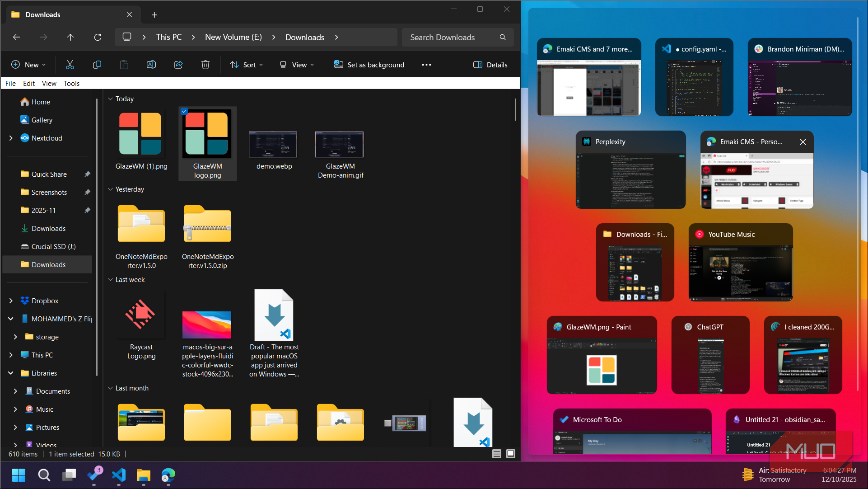Image resolution: width=868 pixels, height=489 pixels.
Task: Uncheck the GlazeWM logo.png checkbox
Action: click(x=184, y=111)
